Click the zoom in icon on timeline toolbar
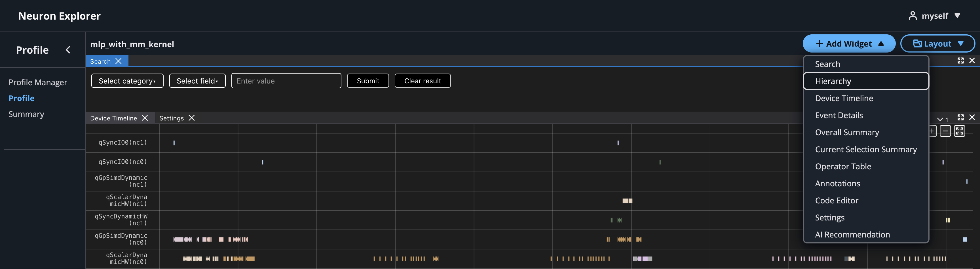This screenshot has height=269, width=980. coord(931,131)
